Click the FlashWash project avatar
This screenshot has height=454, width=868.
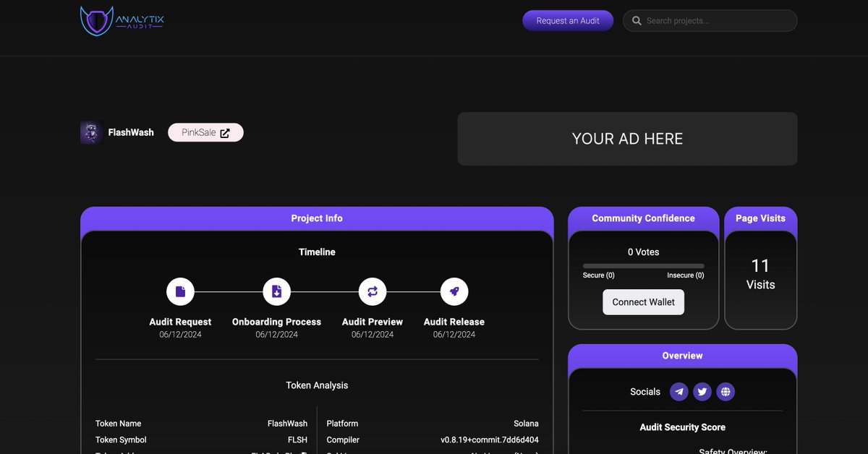pos(91,132)
